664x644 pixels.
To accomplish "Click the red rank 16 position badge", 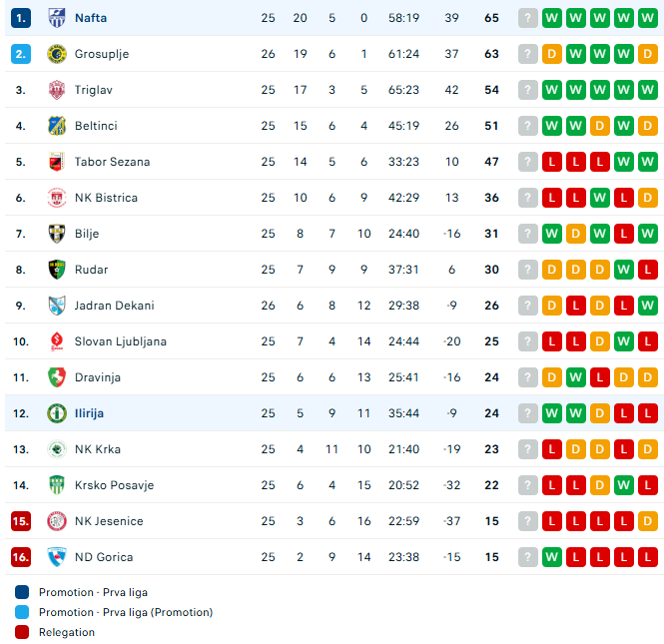I will click(21, 557).
